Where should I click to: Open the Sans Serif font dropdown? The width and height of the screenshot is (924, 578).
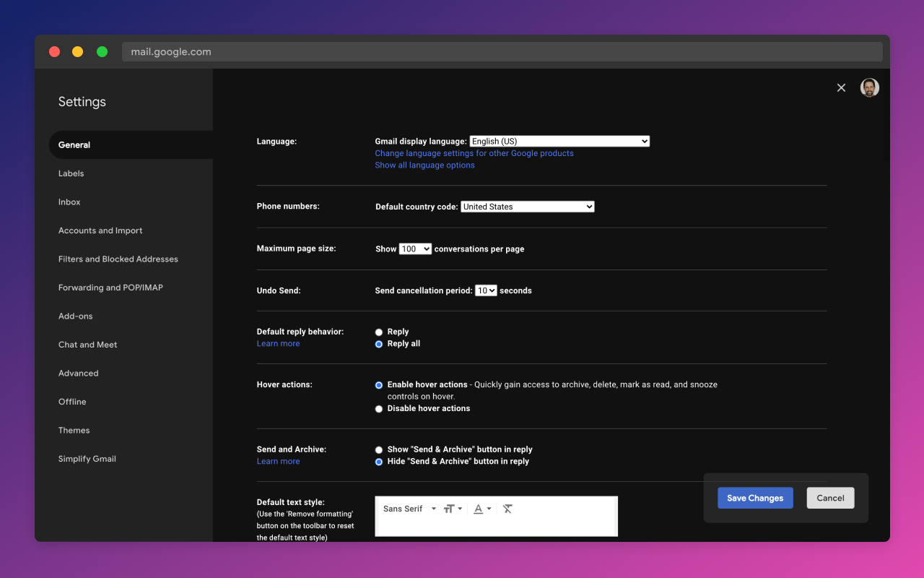pyautogui.click(x=409, y=509)
